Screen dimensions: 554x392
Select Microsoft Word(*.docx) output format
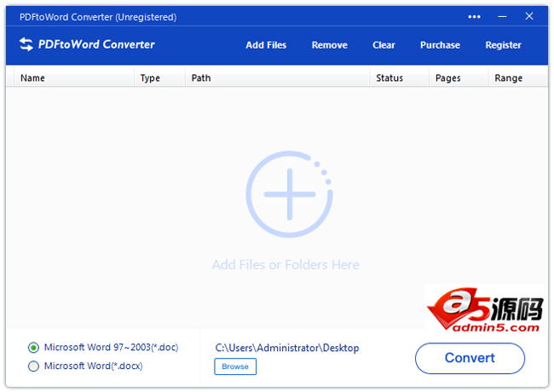pyautogui.click(x=34, y=366)
